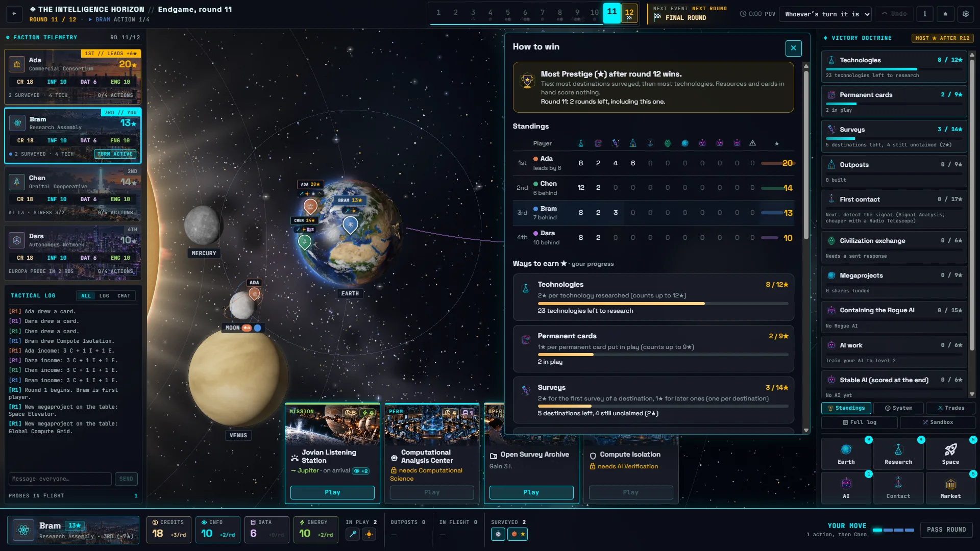Select the Computational Analysis Center card thumbnail
This screenshot has height=551, width=980.
coord(432,425)
